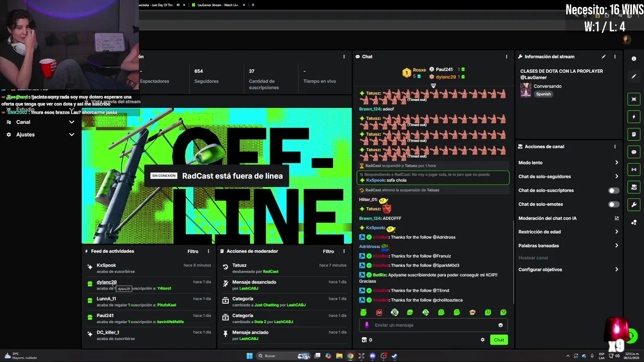Open Filtro in Feed de actividades
Viewport: 644px width, 362px height.
tap(193, 251)
